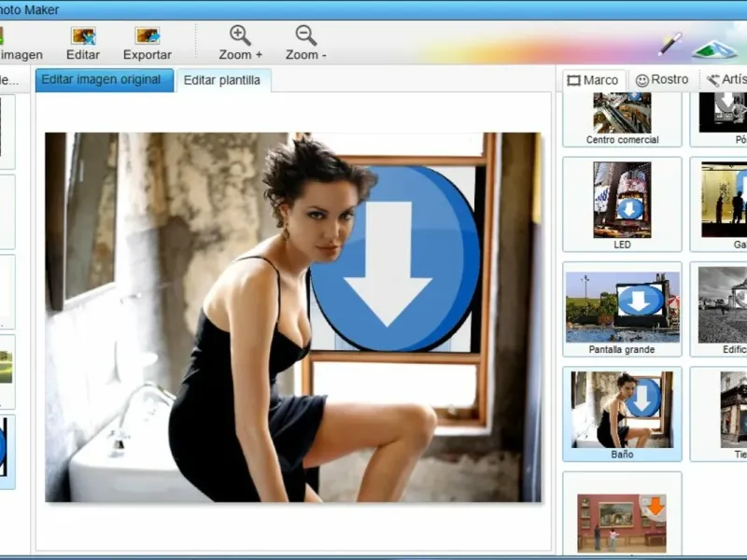Switch to Editar plantilla tab

(223, 80)
